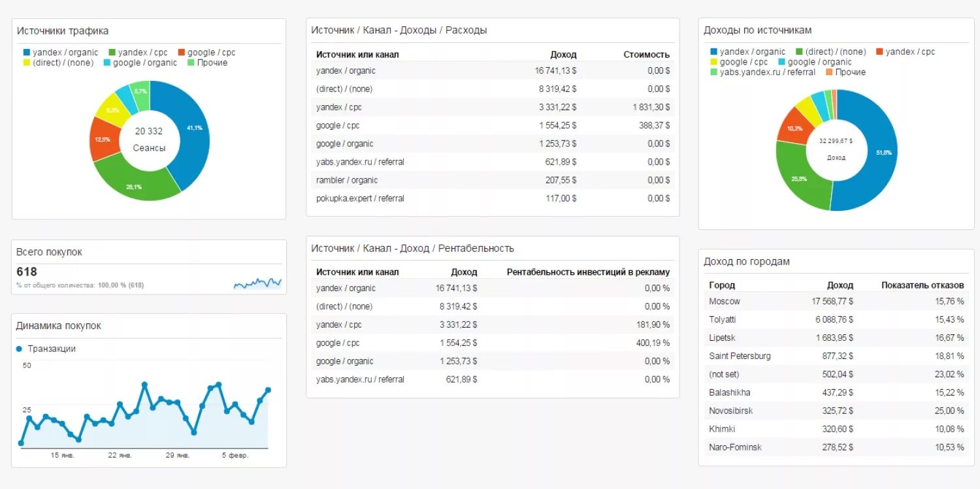980x489 pixels.
Task: Select the "rambler / organic" row
Action: pyautogui.click(x=493, y=180)
